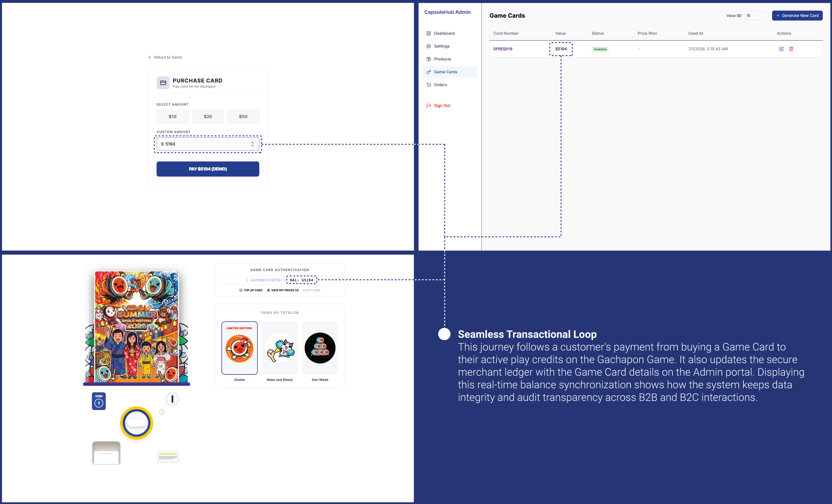Click the Sign Out exit icon
The width and height of the screenshot is (832, 504).
coord(429,106)
